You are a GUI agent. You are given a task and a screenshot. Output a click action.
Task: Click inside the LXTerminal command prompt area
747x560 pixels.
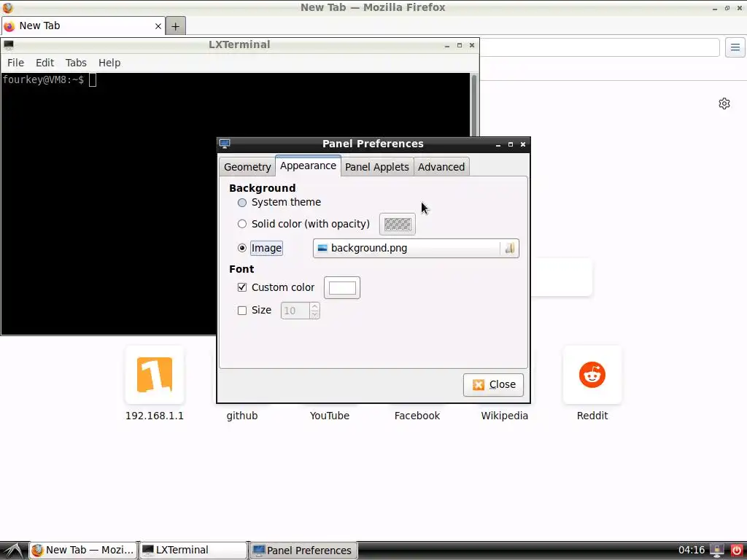pos(236,204)
